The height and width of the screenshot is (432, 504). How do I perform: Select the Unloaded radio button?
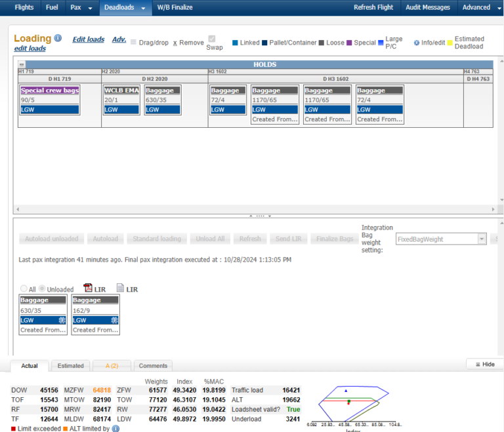point(42,288)
